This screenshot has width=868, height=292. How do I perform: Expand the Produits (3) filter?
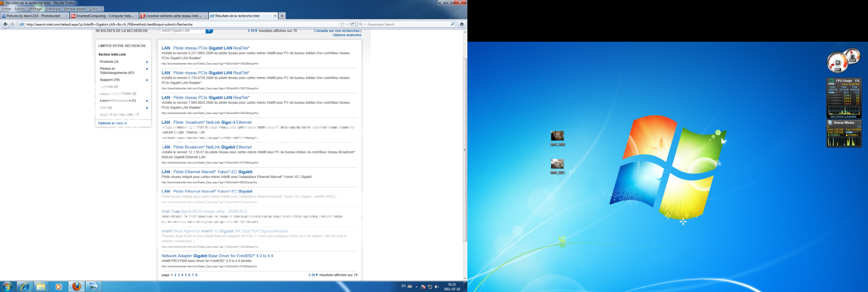pyautogui.click(x=147, y=62)
